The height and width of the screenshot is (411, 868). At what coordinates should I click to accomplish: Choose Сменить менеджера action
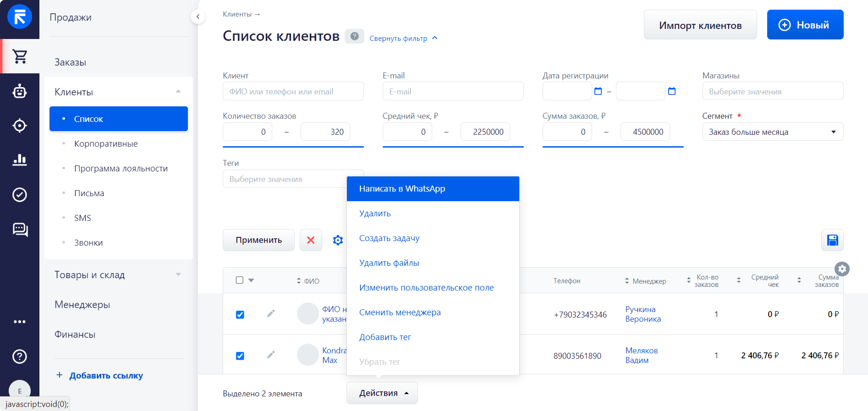tap(433, 312)
